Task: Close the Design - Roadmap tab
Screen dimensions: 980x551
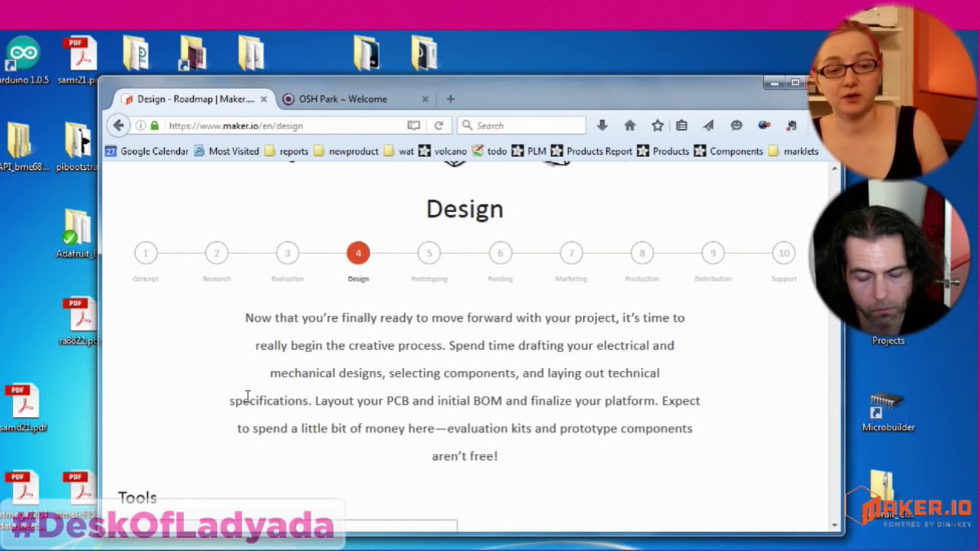Action: pos(263,99)
